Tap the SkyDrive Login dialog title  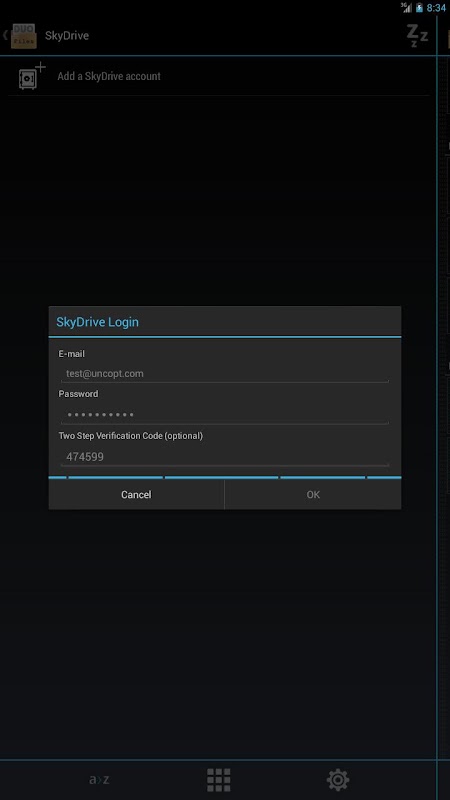[x=97, y=322]
